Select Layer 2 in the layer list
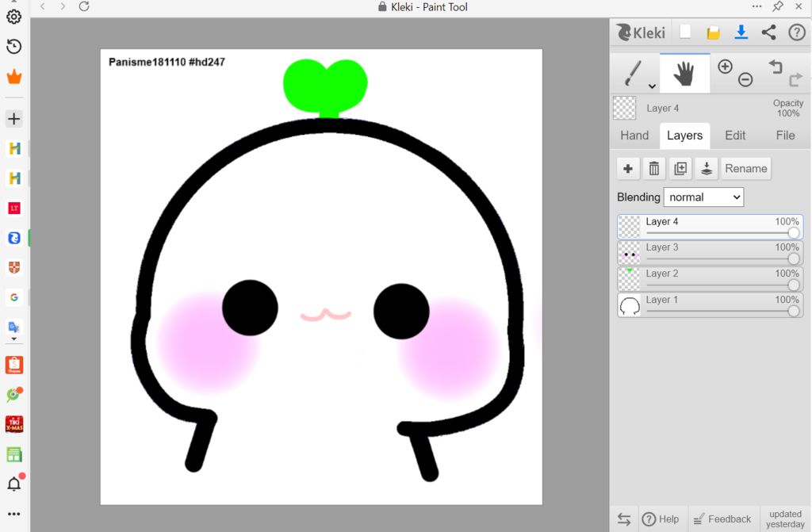 [710, 279]
